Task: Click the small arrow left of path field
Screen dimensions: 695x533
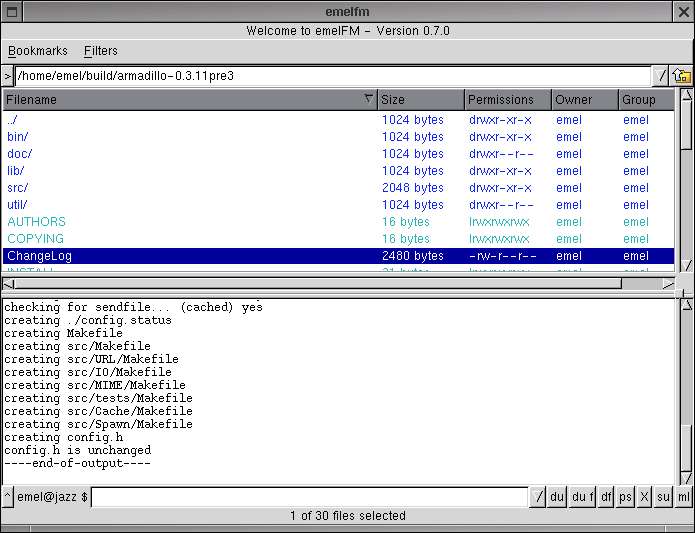Action: click(8, 77)
